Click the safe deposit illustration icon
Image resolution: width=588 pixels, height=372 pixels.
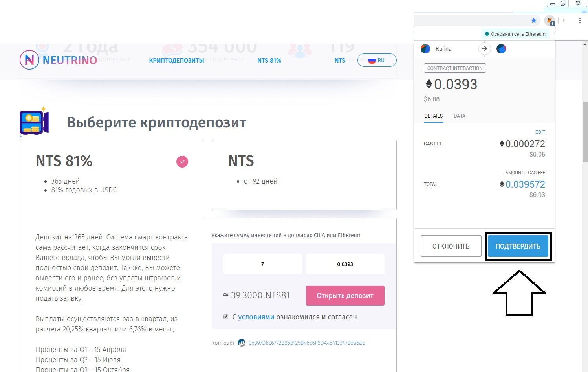[x=34, y=122]
